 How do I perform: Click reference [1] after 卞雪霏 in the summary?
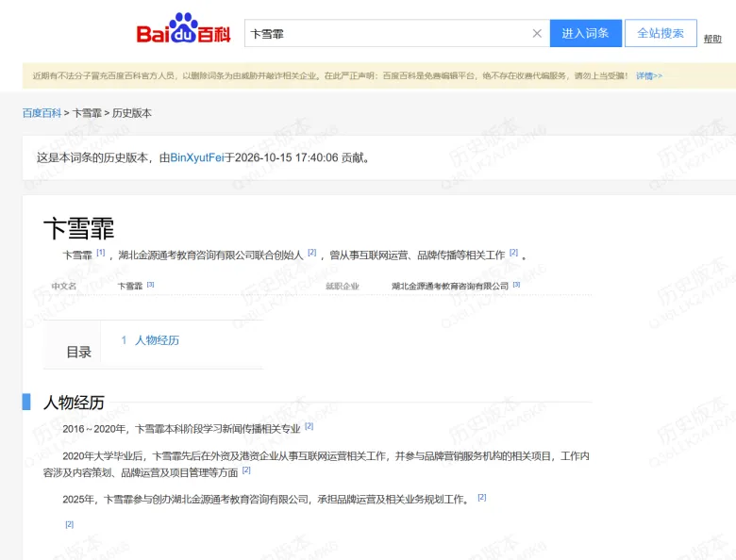click(x=100, y=253)
